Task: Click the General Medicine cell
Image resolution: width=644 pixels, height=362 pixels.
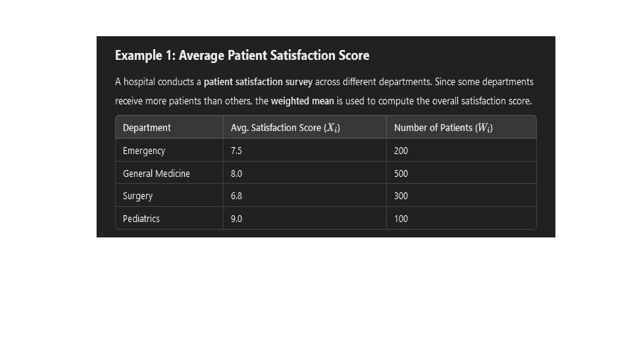Action: click(156, 173)
